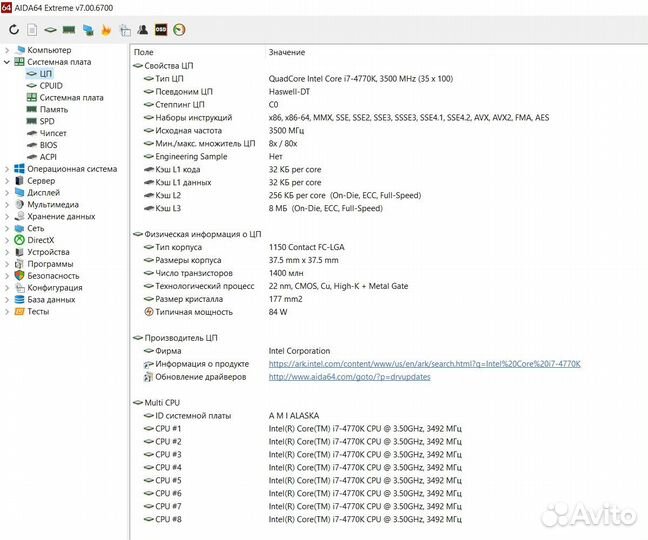
Task: Open the ark.intel.com product information link
Action: [424, 364]
